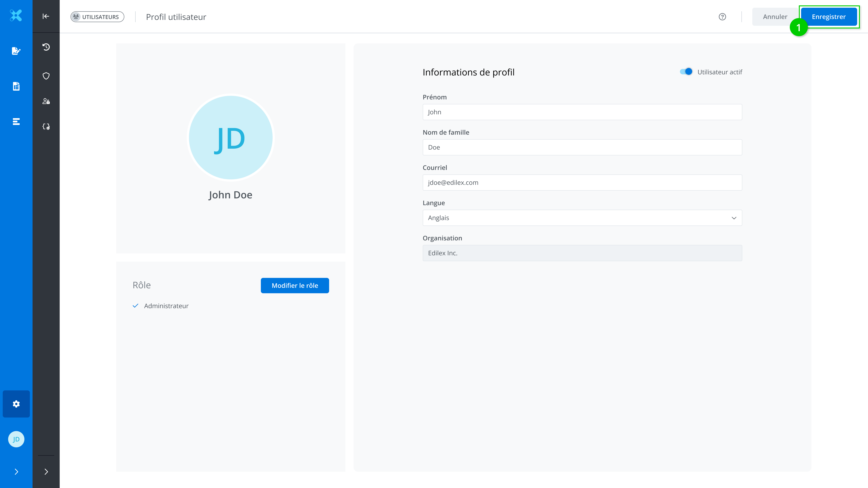Viewport: 868px width, 488px height.
Task: Open the user lock permissions icon
Action: click(x=46, y=101)
